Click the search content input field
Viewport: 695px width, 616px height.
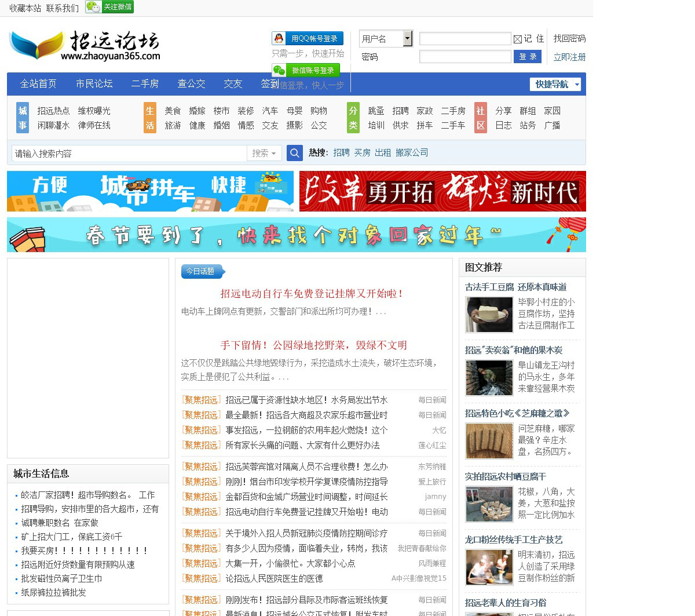pos(129,153)
